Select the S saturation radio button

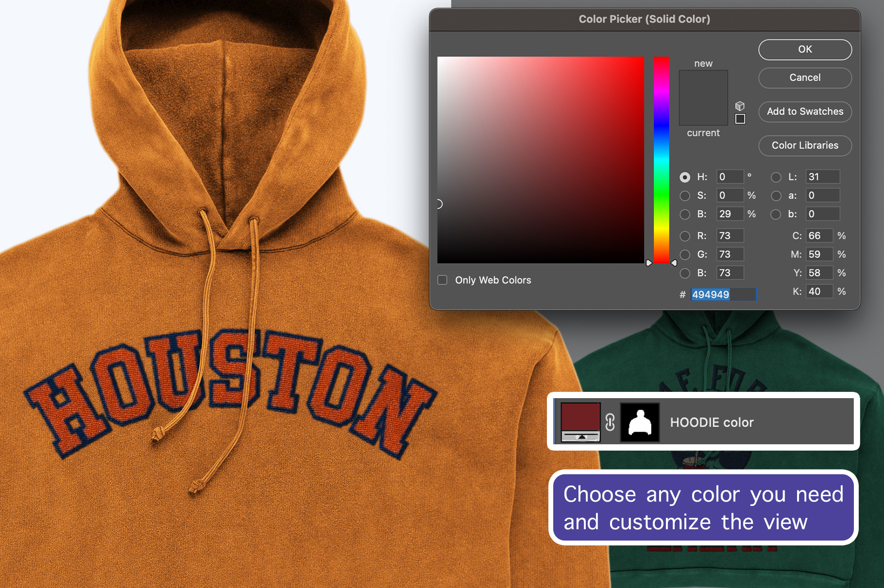[685, 196]
